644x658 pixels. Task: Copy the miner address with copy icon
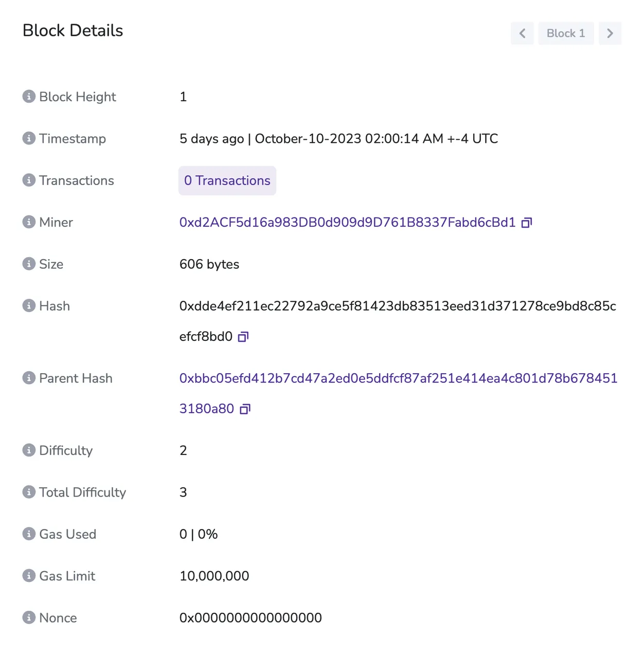click(526, 223)
